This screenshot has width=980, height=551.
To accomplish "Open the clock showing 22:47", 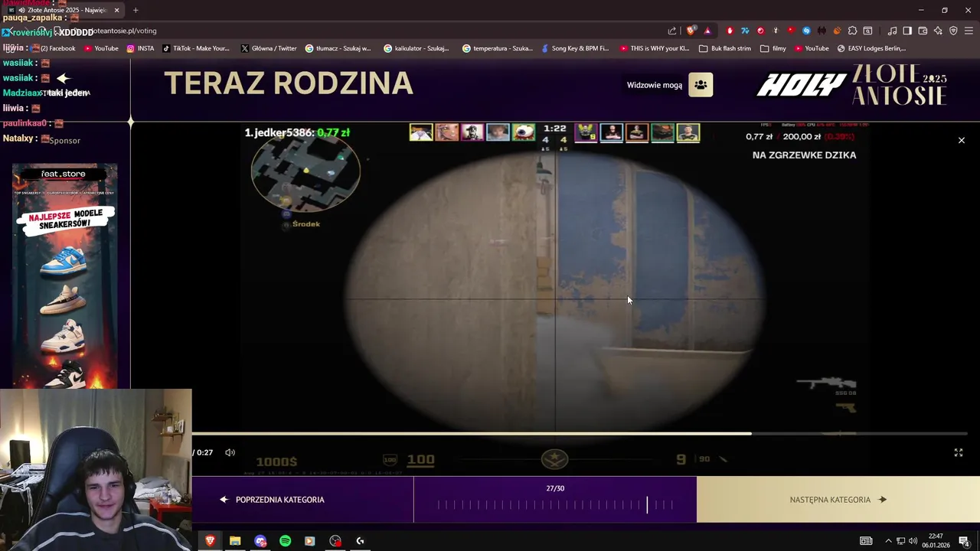I will [x=936, y=541].
